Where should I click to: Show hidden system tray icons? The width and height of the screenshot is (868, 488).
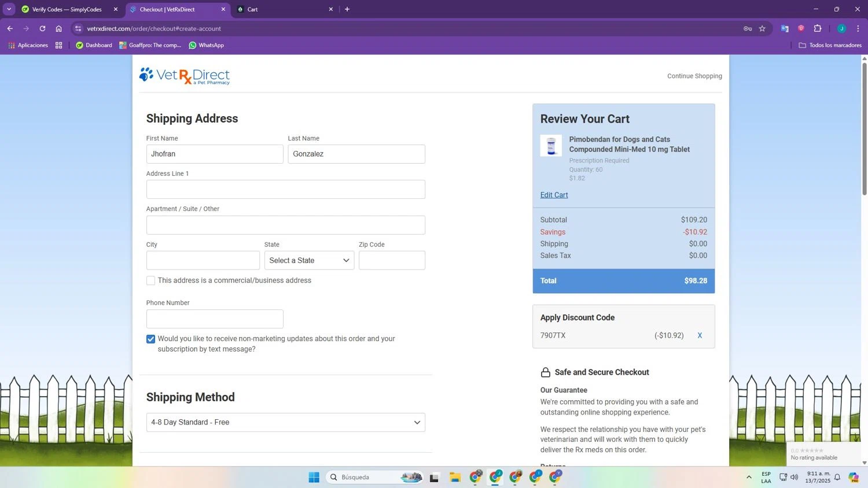click(x=749, y=477)
